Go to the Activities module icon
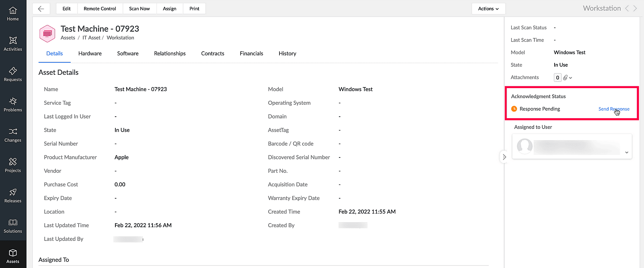 coord(13,40)
